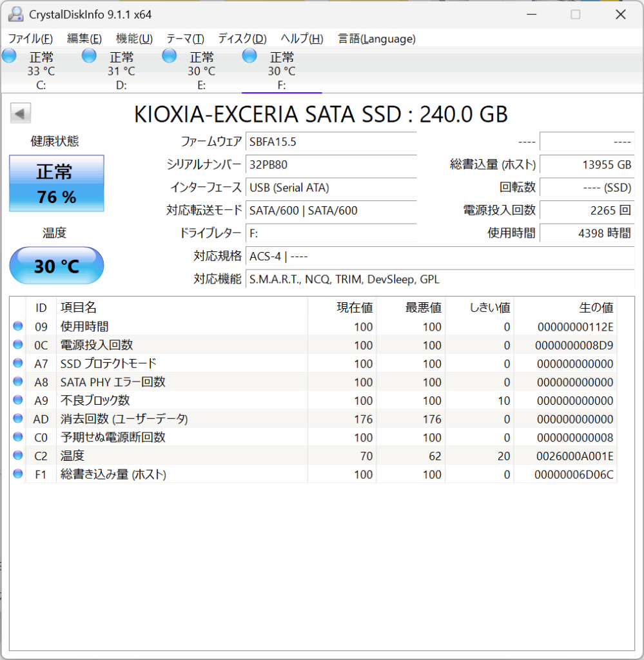Select the E: drive status orb
644x660 pixels.
click(x=170, y=55)
